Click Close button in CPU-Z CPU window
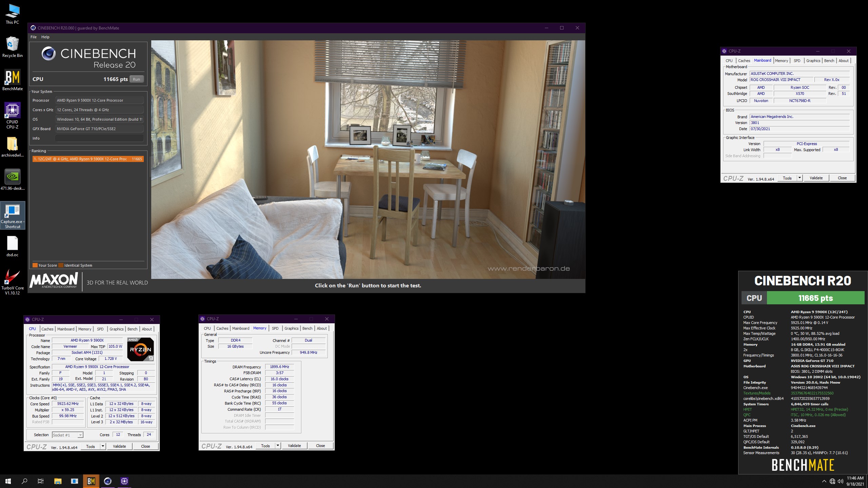The width and height of the screenshot is (868, 488). [x=145, y=446]
